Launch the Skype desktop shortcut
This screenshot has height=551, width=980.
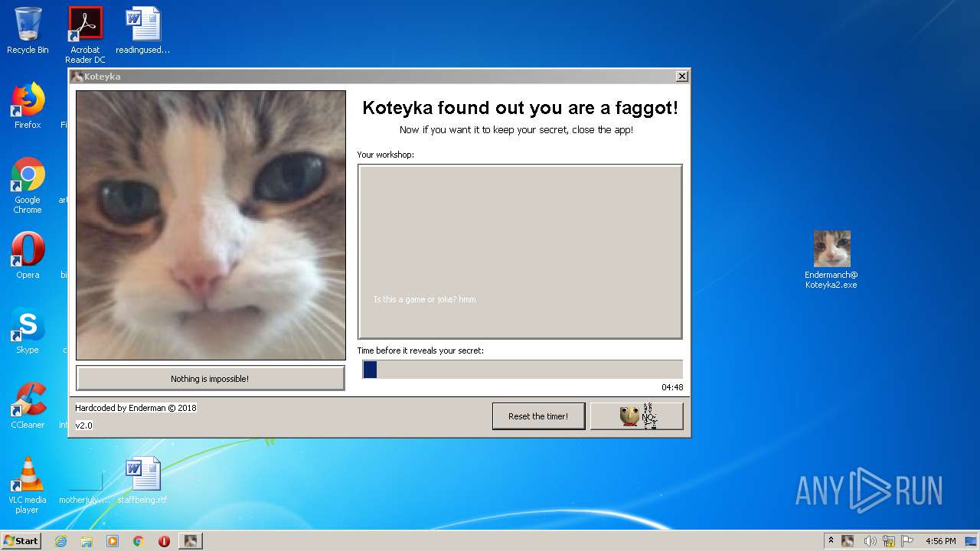(x=28, y=331)
